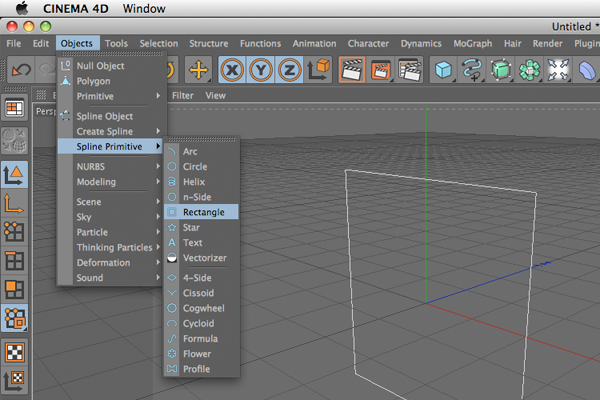Choose Polygon from Objects menu
This screenshot has width=600, height=400.
coord(112,81)
